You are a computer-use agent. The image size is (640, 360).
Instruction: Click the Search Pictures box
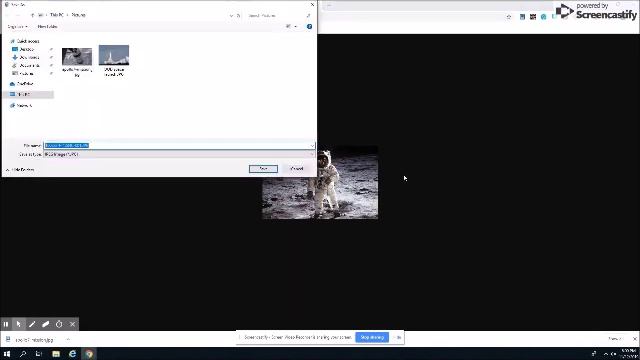(x=279, y=16)
